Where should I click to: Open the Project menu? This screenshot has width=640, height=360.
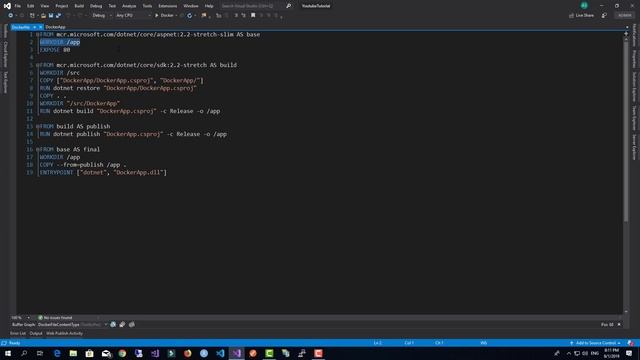(x=62, y=6)
